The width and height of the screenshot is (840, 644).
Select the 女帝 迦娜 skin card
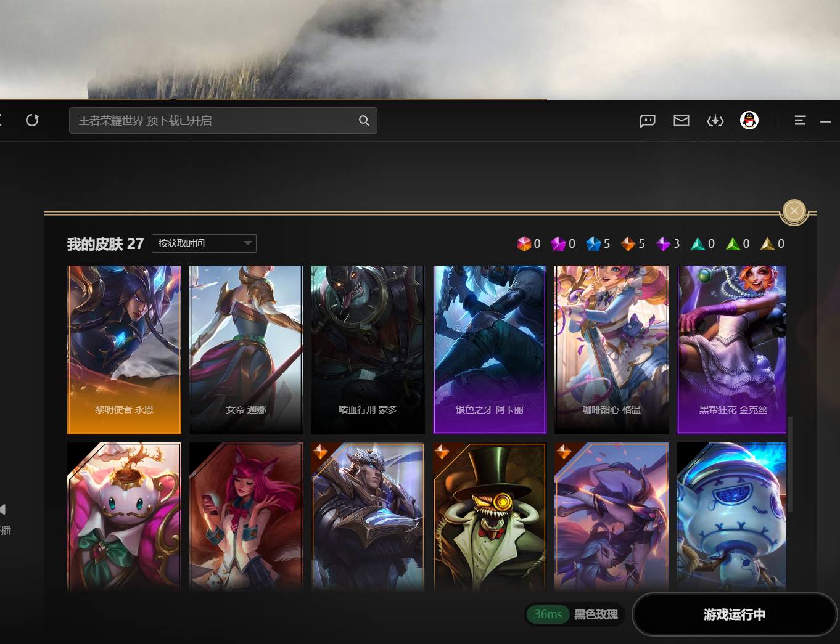(x=246, y=350)
